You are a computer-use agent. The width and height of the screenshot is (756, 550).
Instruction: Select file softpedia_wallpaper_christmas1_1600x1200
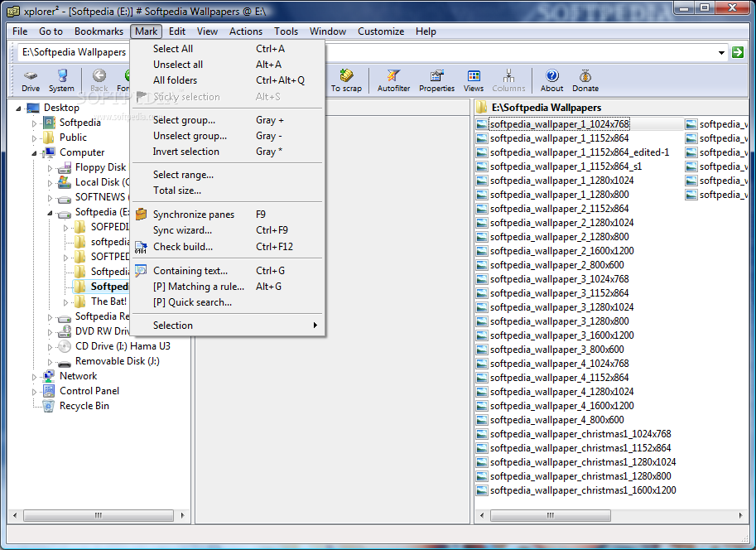click(x=583, y=490)
